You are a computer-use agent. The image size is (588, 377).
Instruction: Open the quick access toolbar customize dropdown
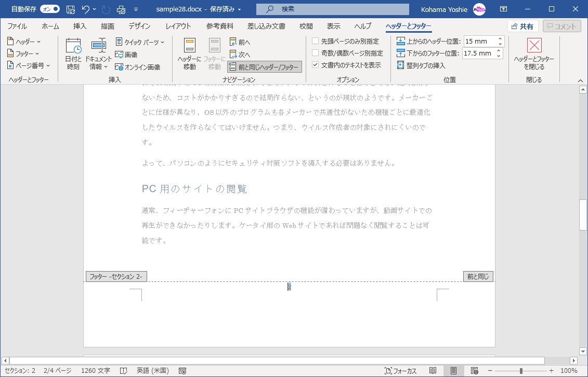click(136, 9)
